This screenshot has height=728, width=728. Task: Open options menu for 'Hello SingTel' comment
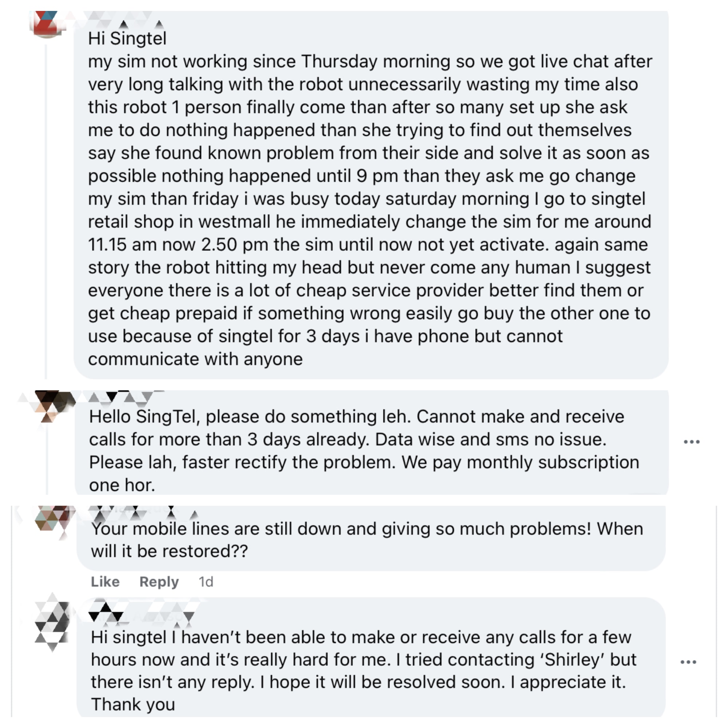pos(692,442)
